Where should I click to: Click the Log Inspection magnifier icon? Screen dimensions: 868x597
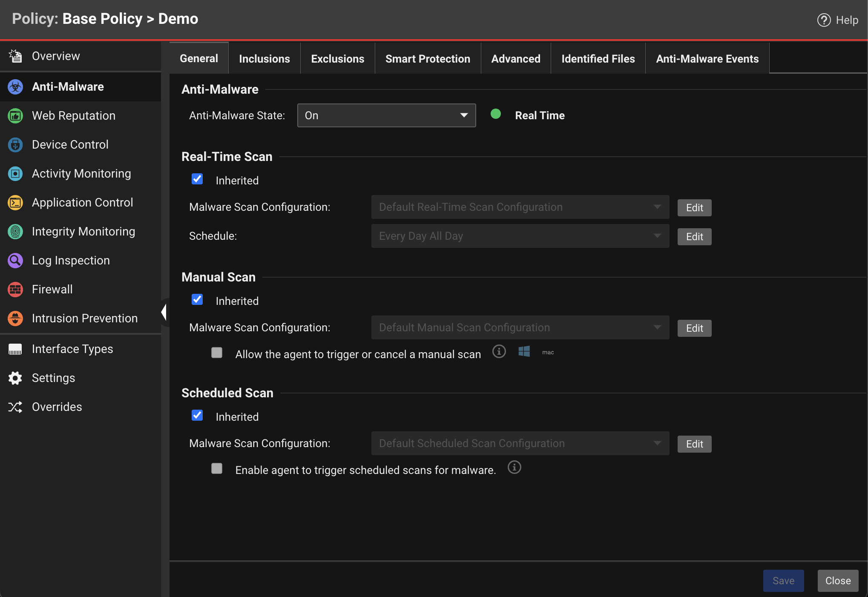(x=15, y=260)
